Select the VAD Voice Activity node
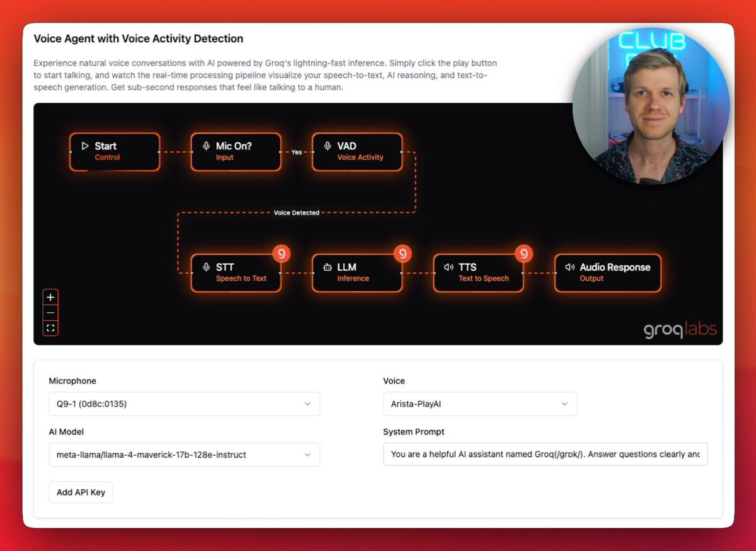Viewport: 756px width, 551px height. click(358, 152)
